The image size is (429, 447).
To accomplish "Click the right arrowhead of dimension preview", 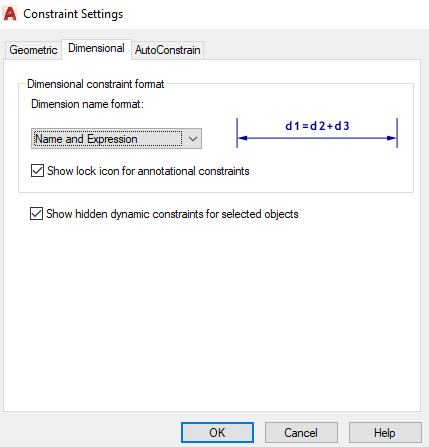I will click(x=391, y=138).
